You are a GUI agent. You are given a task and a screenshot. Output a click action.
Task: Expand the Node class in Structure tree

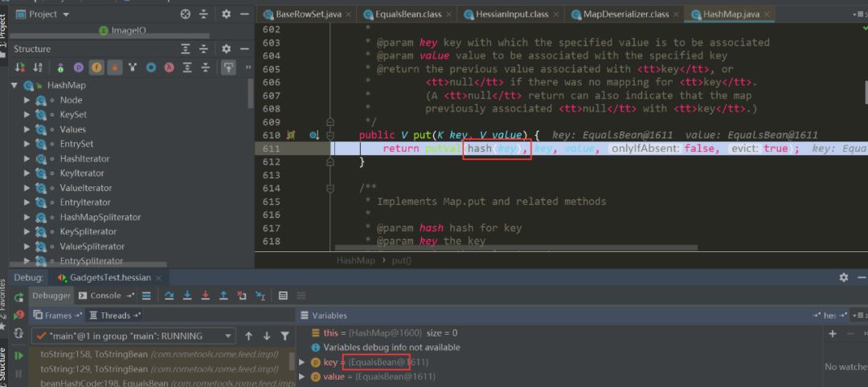pos(27,100)
